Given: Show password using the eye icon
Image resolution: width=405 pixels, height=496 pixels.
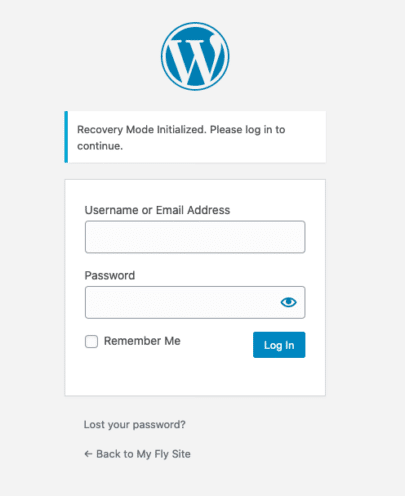Looking at the screenshot, I should [288, 302].
